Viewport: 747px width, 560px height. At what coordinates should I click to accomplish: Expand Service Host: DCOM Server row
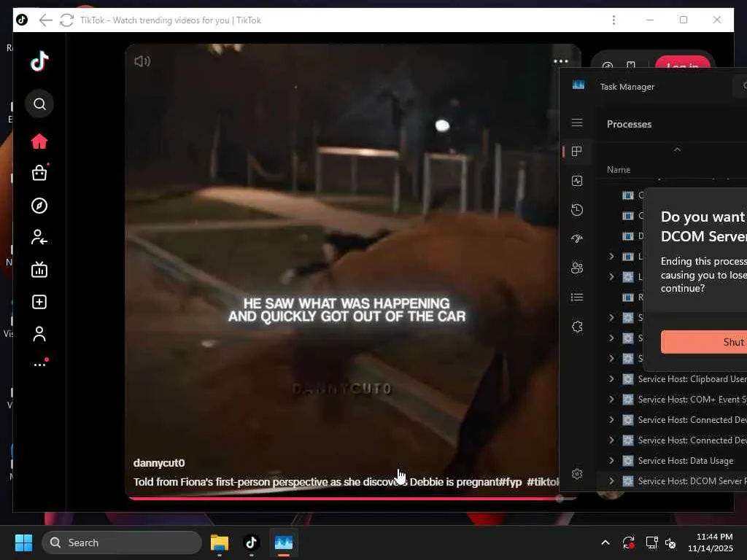click(612, 481)
